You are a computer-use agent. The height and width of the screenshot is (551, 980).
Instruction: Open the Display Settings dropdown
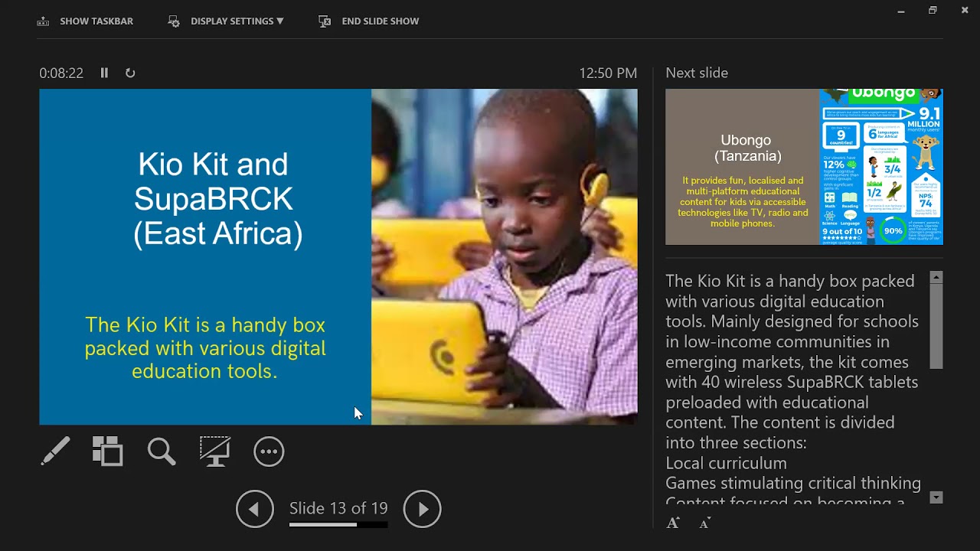pyautogui.click(x=237, y=21)
